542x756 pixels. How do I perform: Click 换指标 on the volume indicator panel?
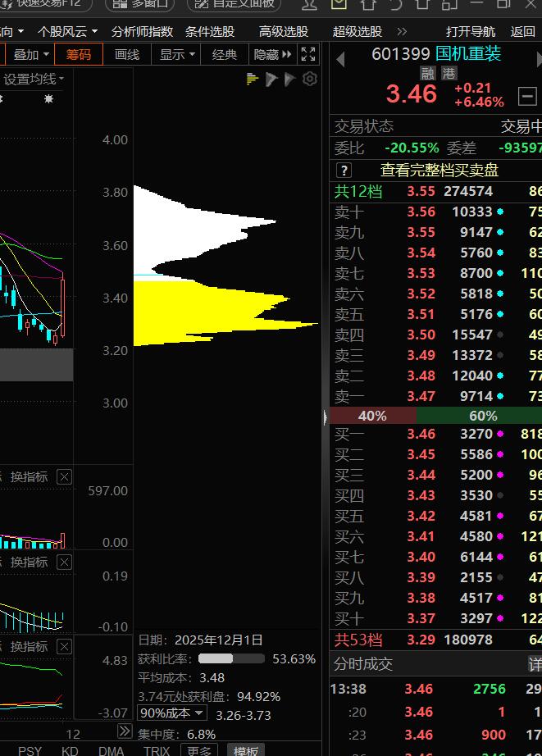29,477
